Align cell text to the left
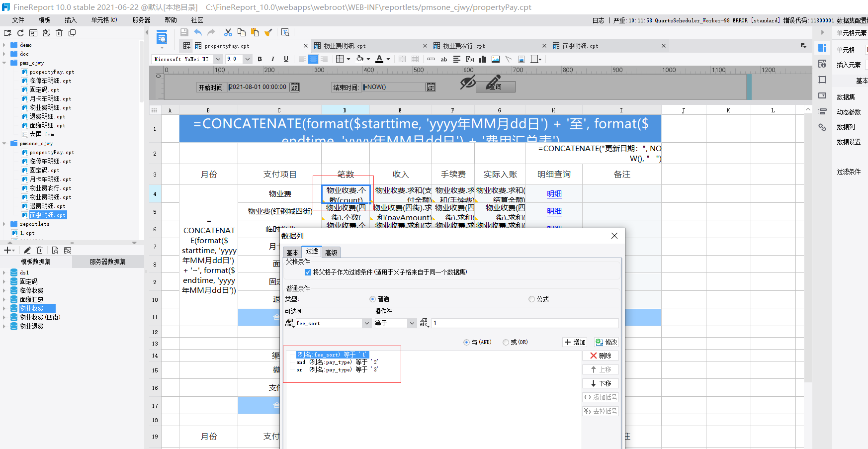Screen dimensions: 868x449 click(302, 59)
